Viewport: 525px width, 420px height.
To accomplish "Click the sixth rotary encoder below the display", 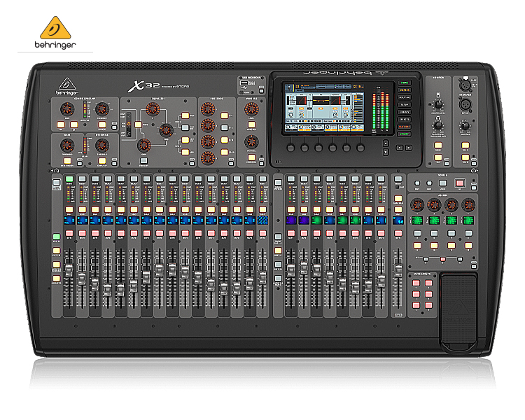I will (360, 148).
